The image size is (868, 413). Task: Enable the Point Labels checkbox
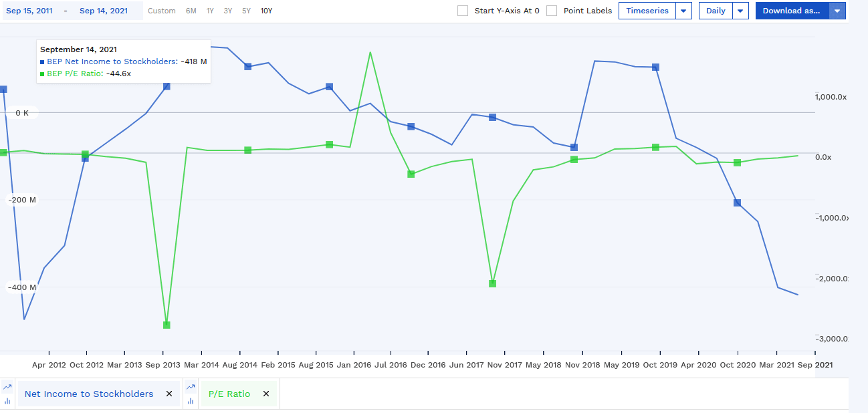pos(552,11)
